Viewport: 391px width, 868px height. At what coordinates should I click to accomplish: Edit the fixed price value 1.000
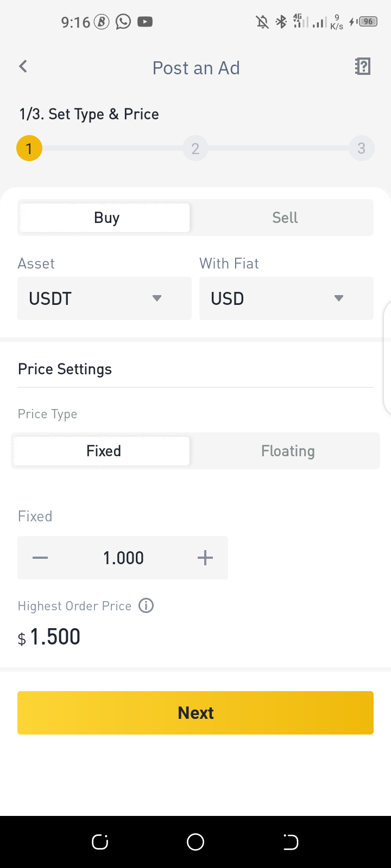click(123, 558)
